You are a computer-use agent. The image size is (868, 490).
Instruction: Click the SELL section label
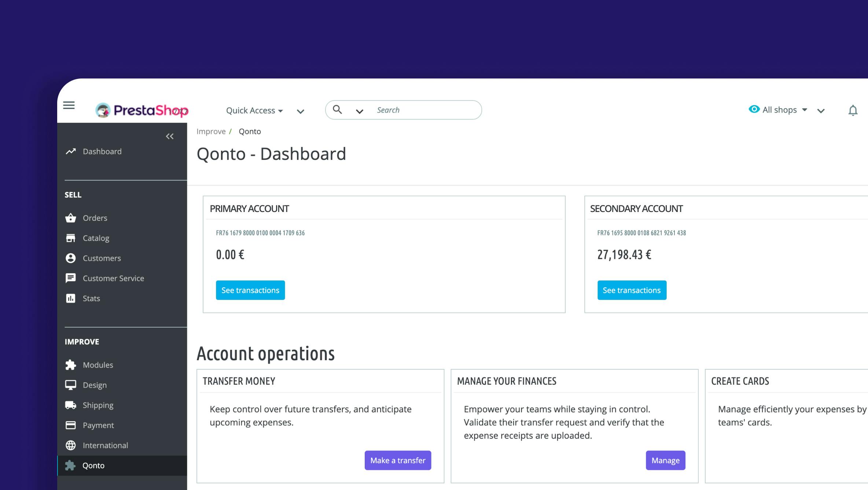coord(73,195)
